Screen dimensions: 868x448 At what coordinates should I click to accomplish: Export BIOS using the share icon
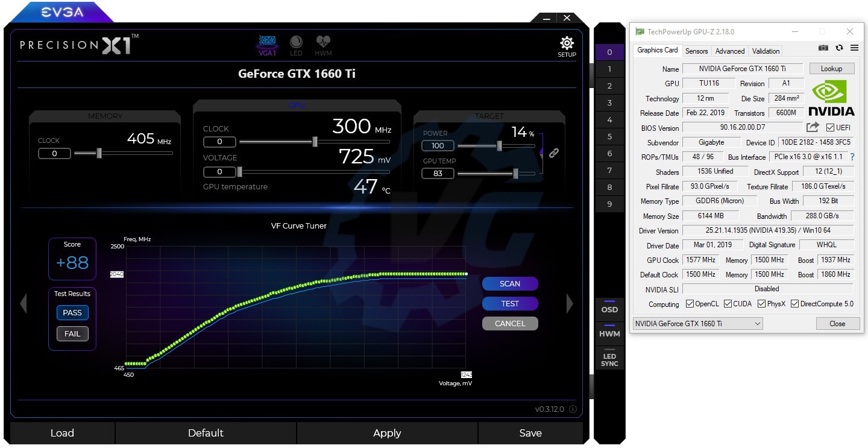tap(812, 127)
